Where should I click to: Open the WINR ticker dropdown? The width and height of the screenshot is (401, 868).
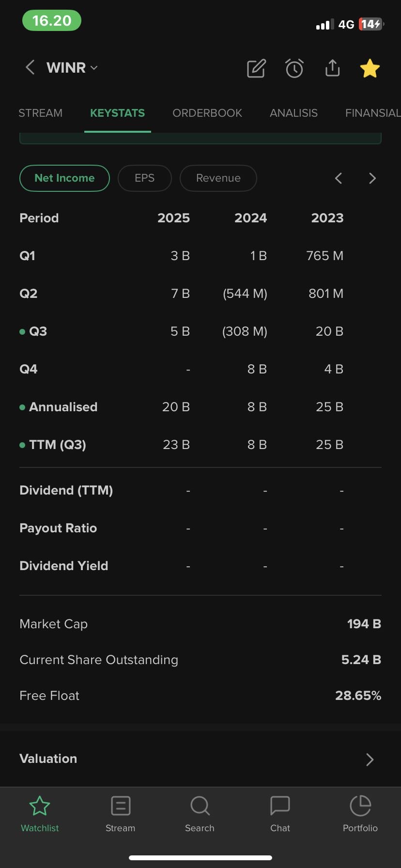click(x=72, y=68)
